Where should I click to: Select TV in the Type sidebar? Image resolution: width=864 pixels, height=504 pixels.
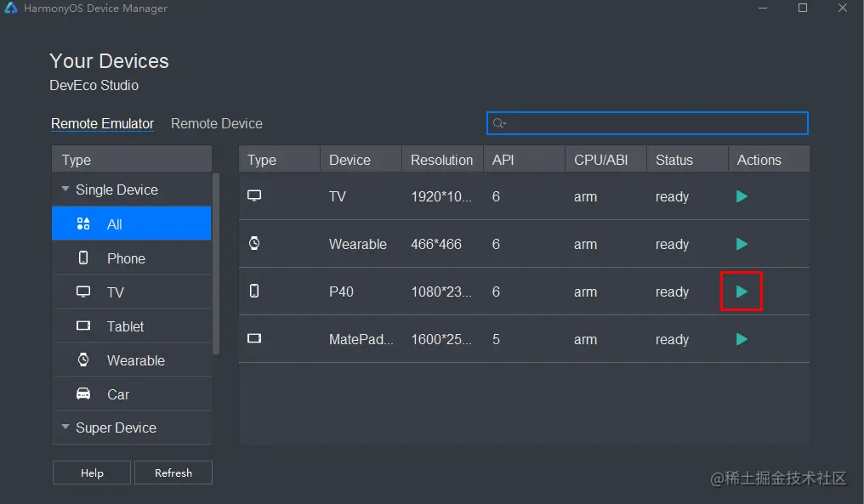pos(116,292)
